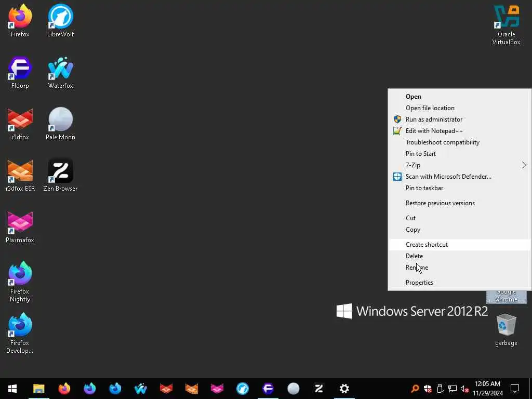Select the Plasmafox desktop shortcut
532x399 pixels.
click(20, 227)
